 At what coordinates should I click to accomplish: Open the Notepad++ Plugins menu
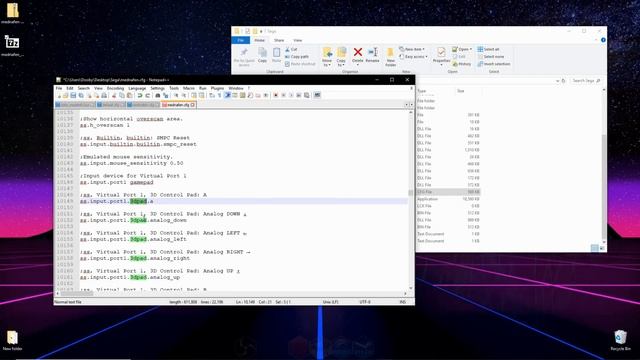[217, 88]
